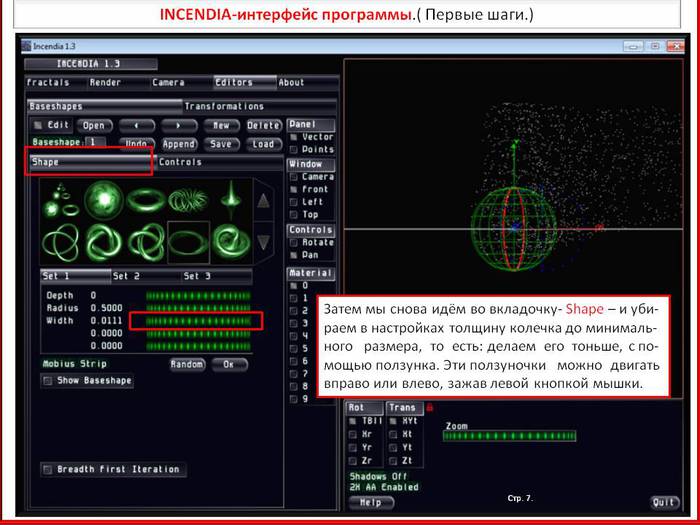The image size is (700, 525).
Task: Enable the Pan control mode
Action: point(294,255)
